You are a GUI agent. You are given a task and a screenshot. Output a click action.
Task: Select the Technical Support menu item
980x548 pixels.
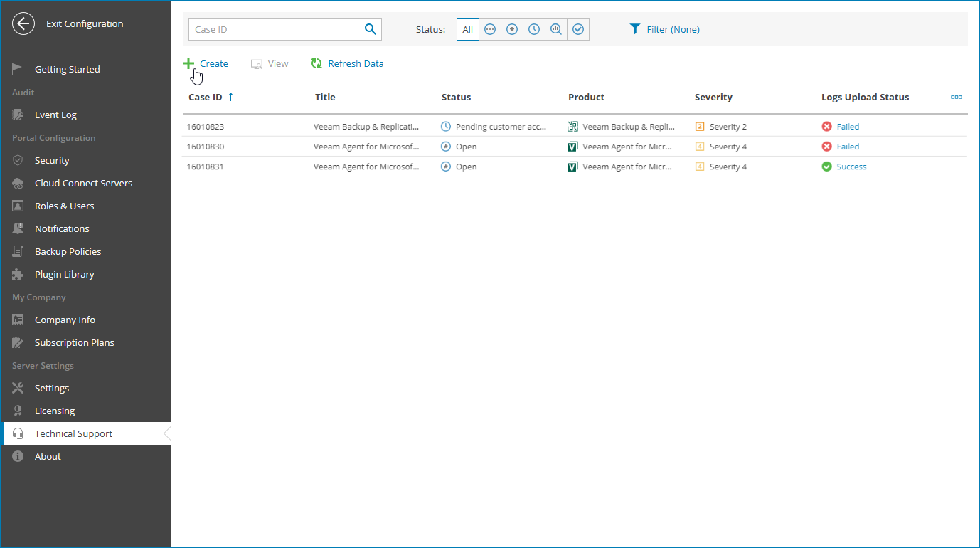coord(85,433)
